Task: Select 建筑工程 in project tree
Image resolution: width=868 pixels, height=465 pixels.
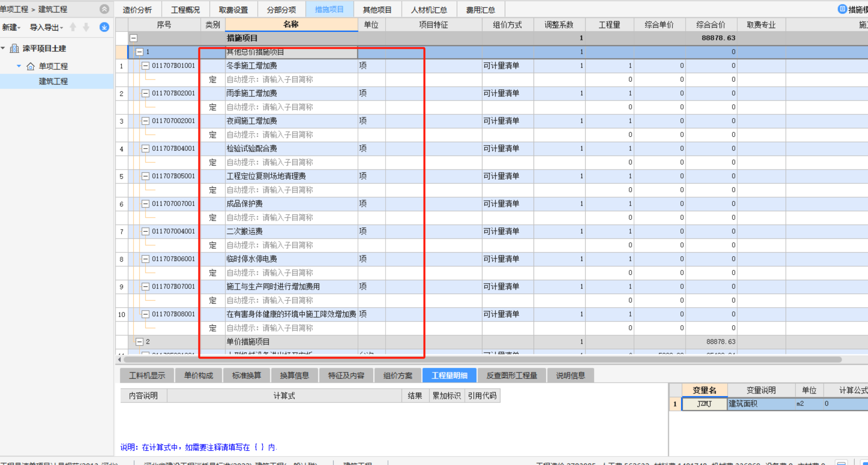Action: (53, 81)
